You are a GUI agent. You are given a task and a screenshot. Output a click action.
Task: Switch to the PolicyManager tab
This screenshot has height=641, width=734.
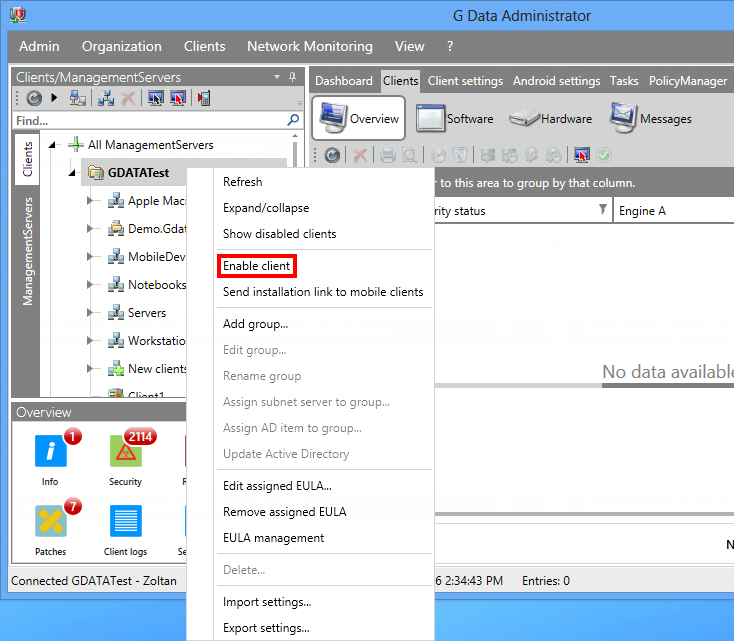(x=688, y=81)
